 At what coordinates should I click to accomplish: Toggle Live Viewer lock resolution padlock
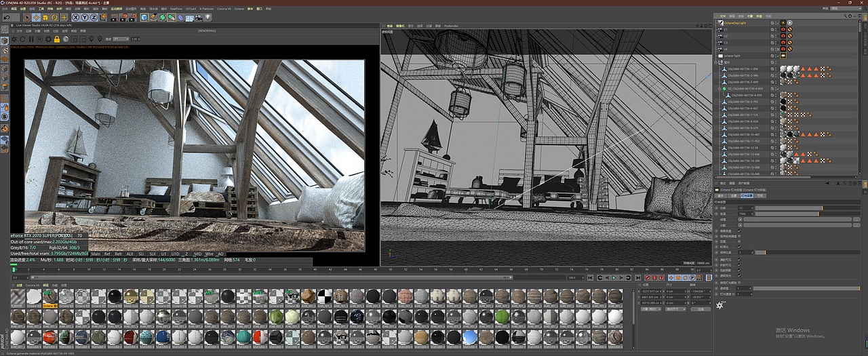(57, 39)
